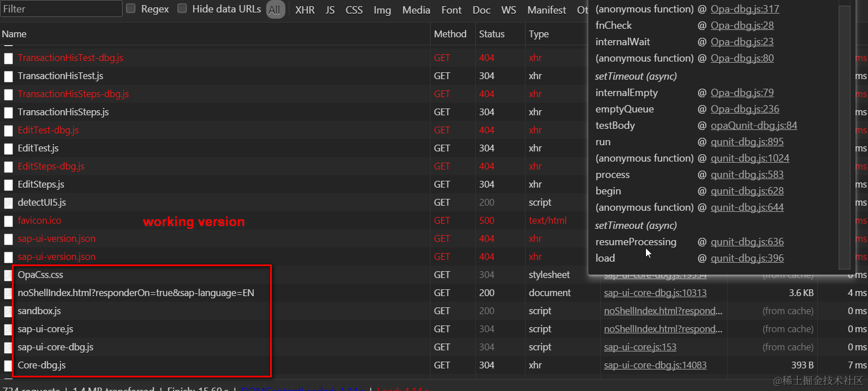Select the Core-dbg.js request row
Viewport: 868px width, 391px height.
[41, 365]
